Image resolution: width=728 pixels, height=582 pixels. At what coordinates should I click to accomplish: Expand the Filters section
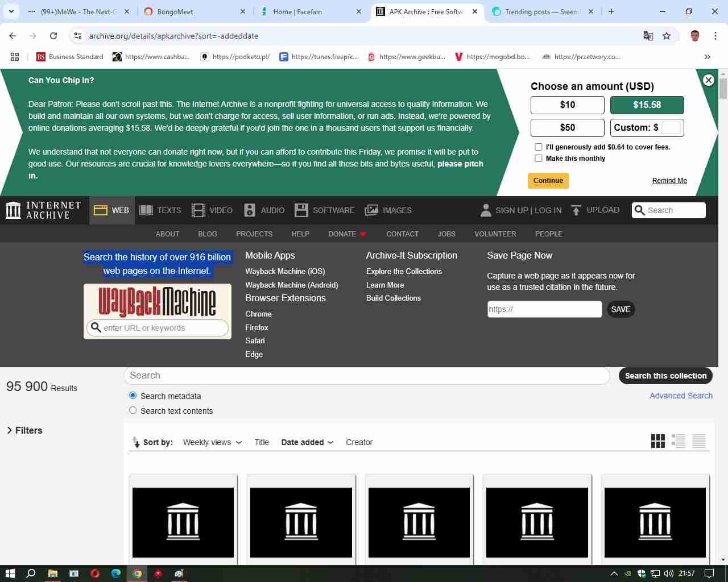(24, 431)
